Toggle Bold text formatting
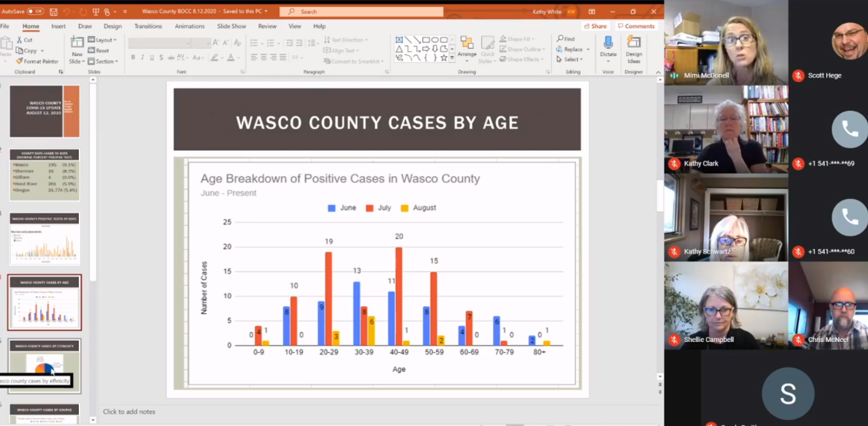The width and height of the screenshot is (868, 426). coord(132,57)
